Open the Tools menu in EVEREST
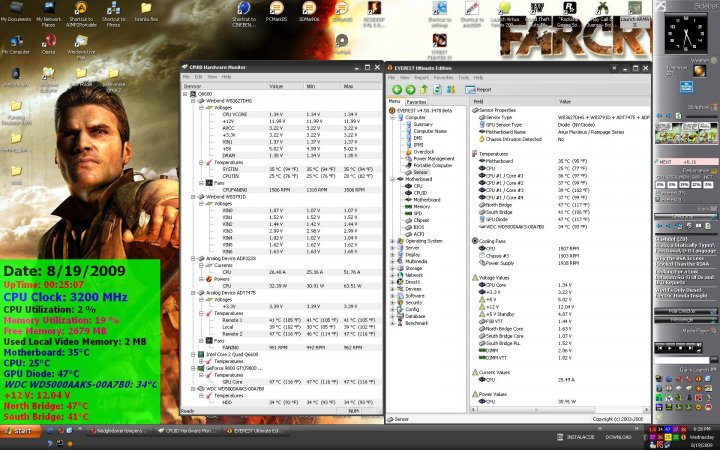The height and width of the screenshot is (450, 720). point(464,78)
